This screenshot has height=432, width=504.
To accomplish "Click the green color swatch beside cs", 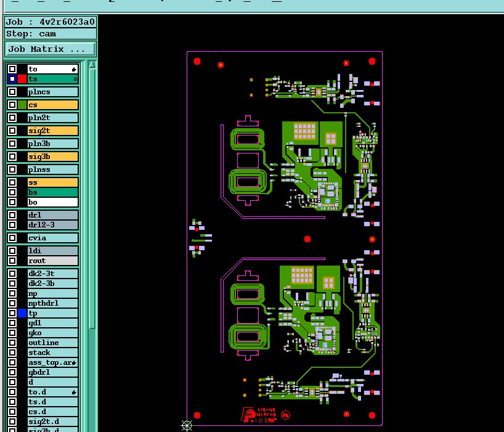I will [22, 105].
